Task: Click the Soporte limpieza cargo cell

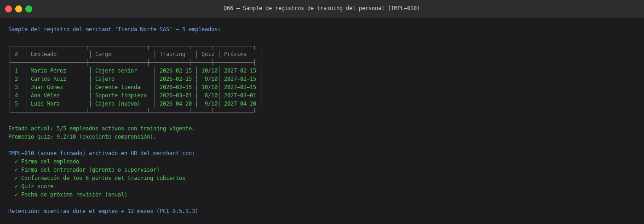Action: (121, 95)
